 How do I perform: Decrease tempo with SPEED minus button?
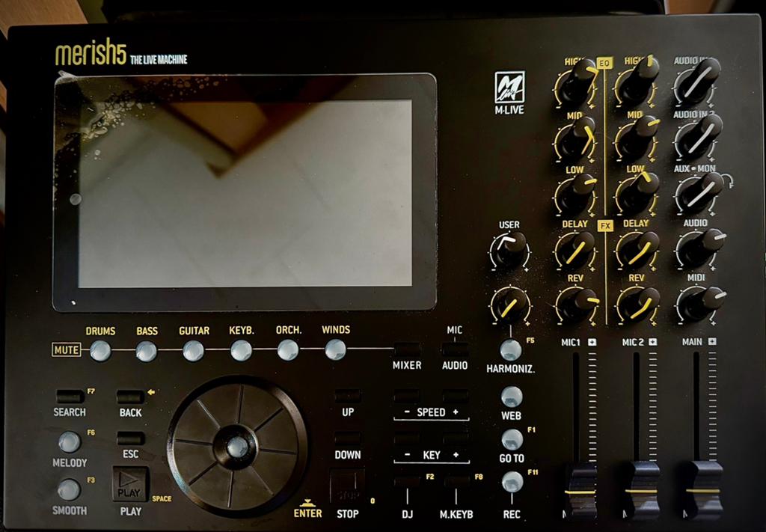pyautogui.click(x=407, y=396)
